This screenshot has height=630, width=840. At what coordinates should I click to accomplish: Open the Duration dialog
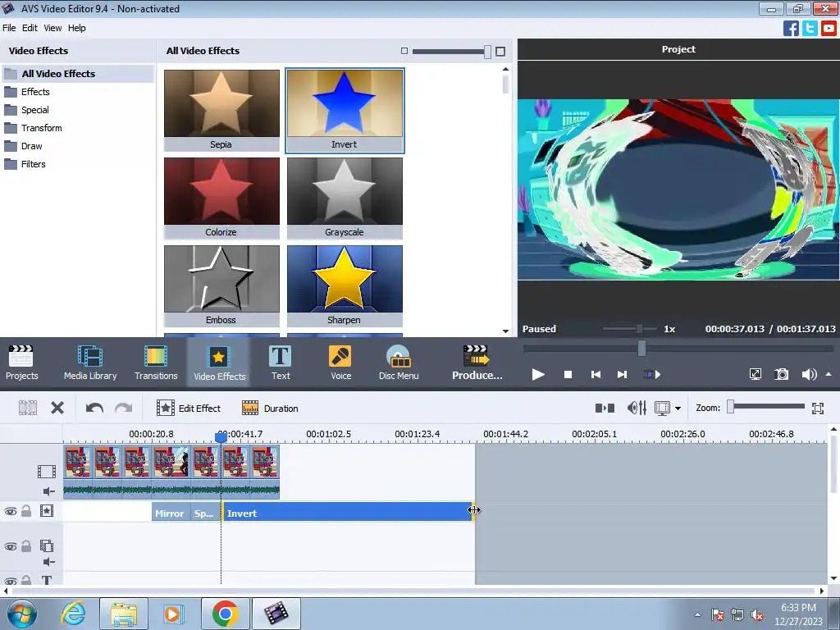point(270,409)
